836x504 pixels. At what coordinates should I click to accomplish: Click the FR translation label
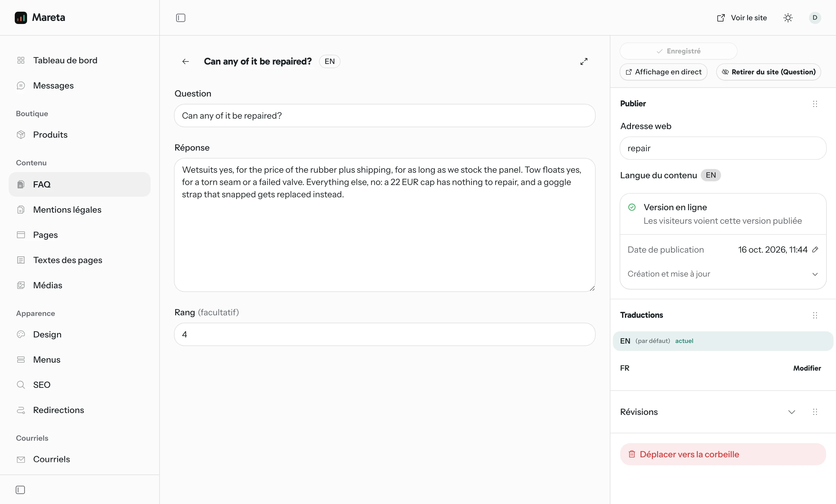point(625,368)
